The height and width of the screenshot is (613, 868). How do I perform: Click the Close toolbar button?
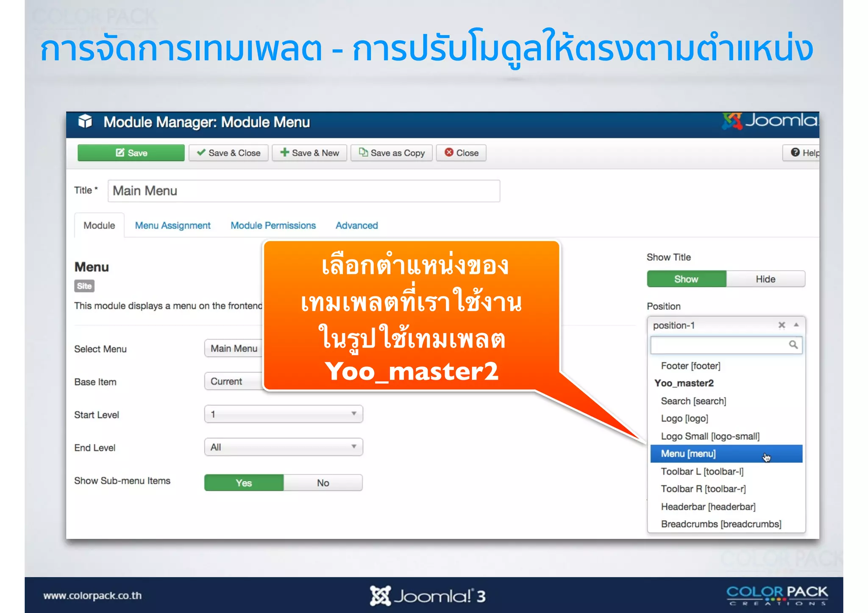point(461,153)
